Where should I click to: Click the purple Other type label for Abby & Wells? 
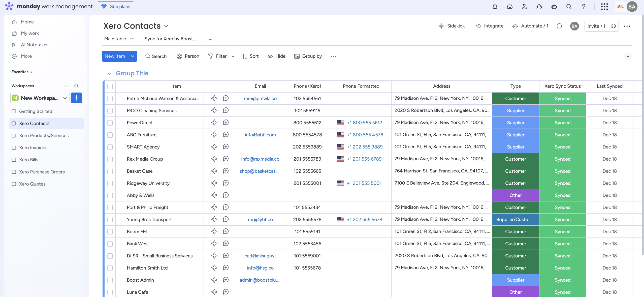point(516,195)
